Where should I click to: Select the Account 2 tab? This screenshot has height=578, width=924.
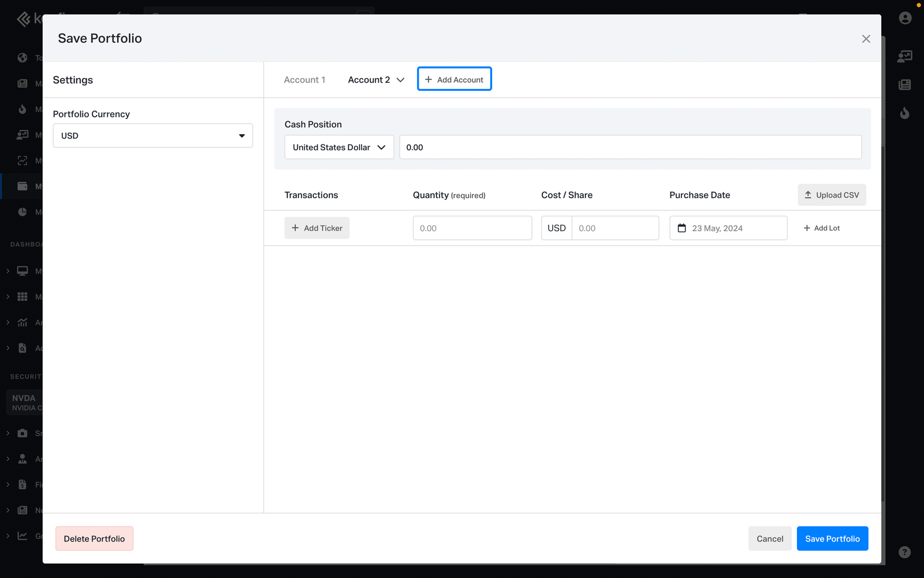[x=368, y=80]
